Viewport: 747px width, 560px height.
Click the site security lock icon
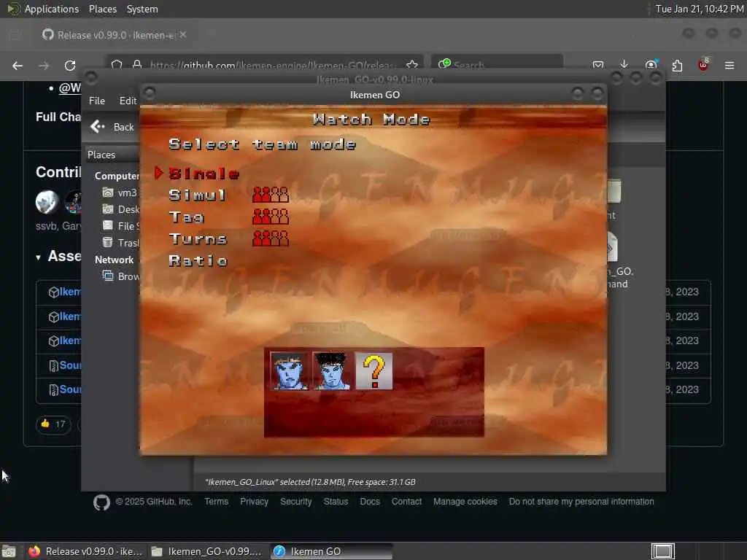(x=137, y=64)
